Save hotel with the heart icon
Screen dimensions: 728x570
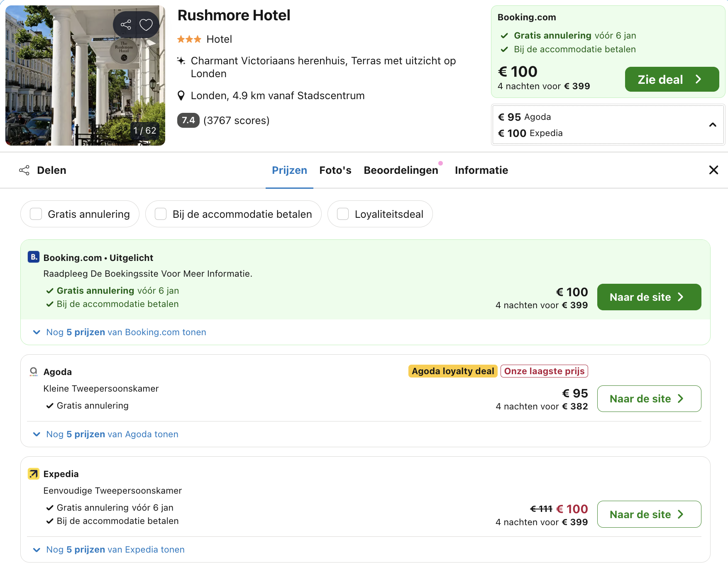[x=146, y=25]
